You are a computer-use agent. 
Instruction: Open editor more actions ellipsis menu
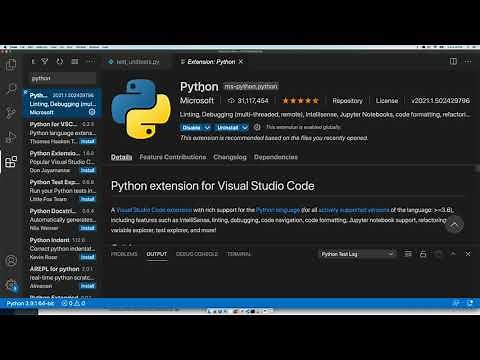pos(468,61)
